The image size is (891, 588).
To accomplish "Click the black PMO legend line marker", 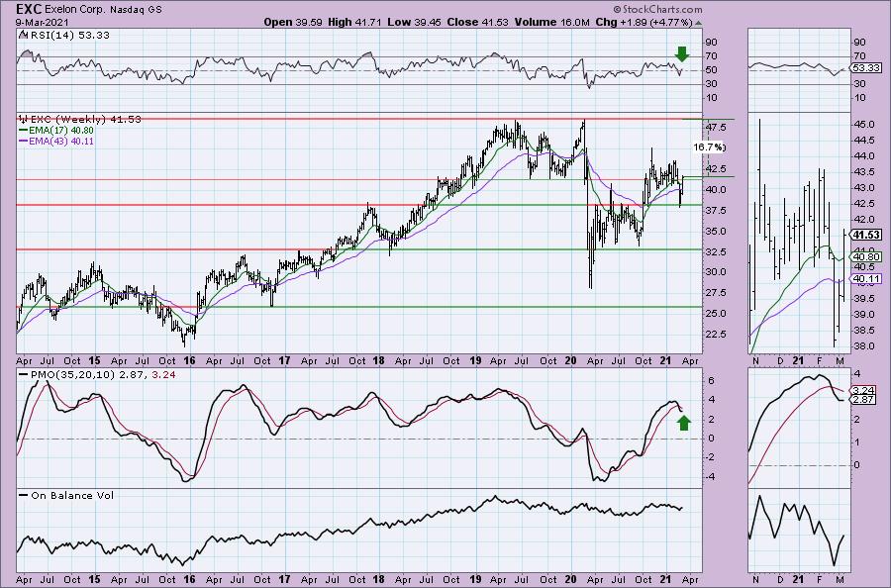I will pos(24,375).
